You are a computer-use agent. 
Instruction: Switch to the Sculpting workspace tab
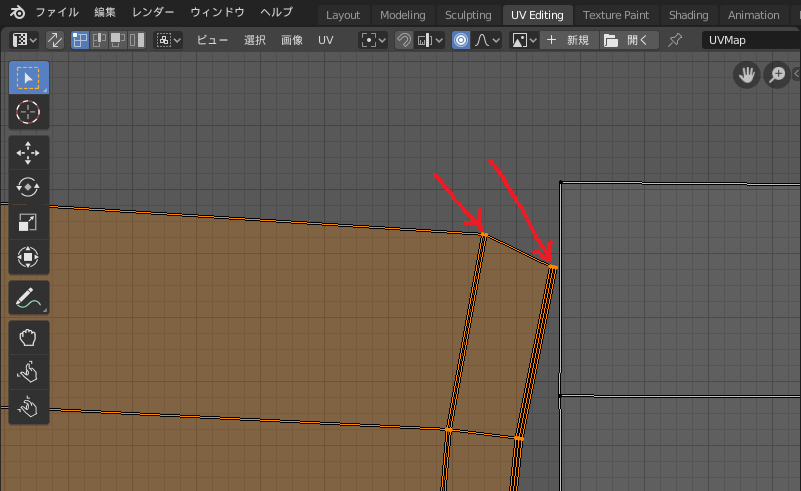(x=468, y=15)
